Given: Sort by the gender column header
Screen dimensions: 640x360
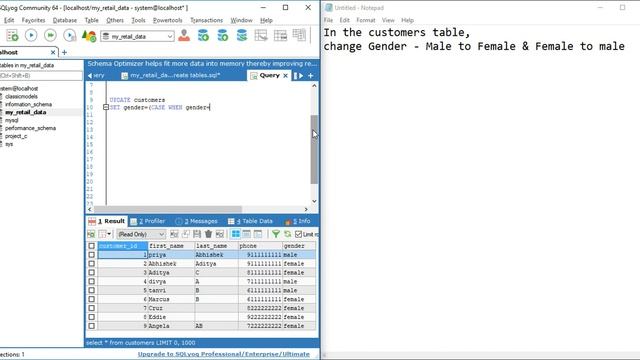Looking at the screenshot, I should pyautogui.click(x=299, y=246).
